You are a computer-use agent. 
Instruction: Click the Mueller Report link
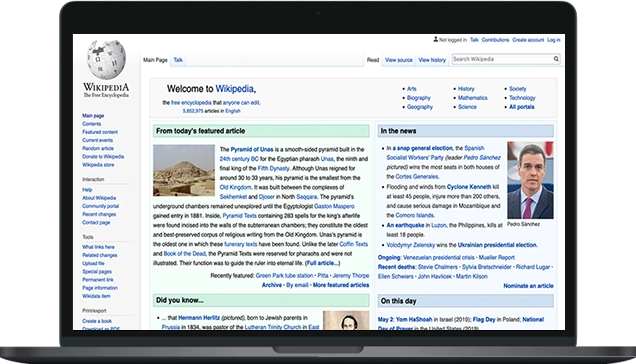496,257
